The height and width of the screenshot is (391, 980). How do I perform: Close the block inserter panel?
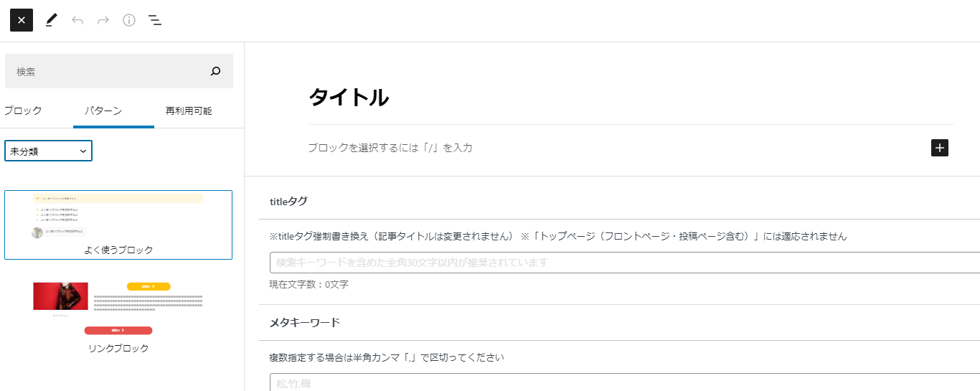tap(22, 20)
